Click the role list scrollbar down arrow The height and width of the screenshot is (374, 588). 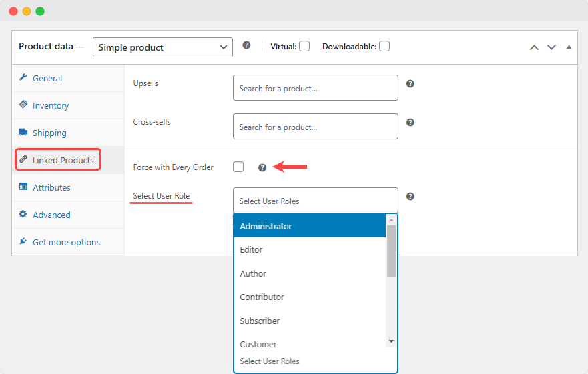tap(392, 341)
